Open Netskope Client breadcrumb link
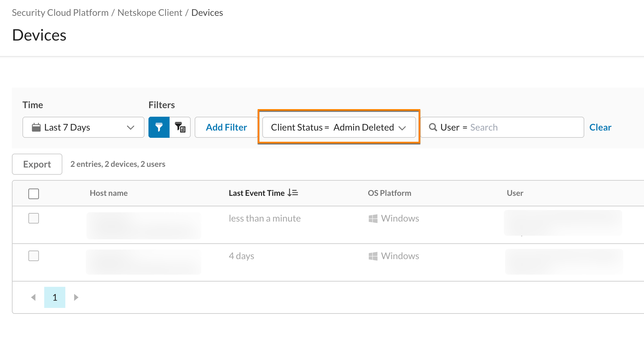The height and width of the screenshot is (360, 644). [150, 13]
